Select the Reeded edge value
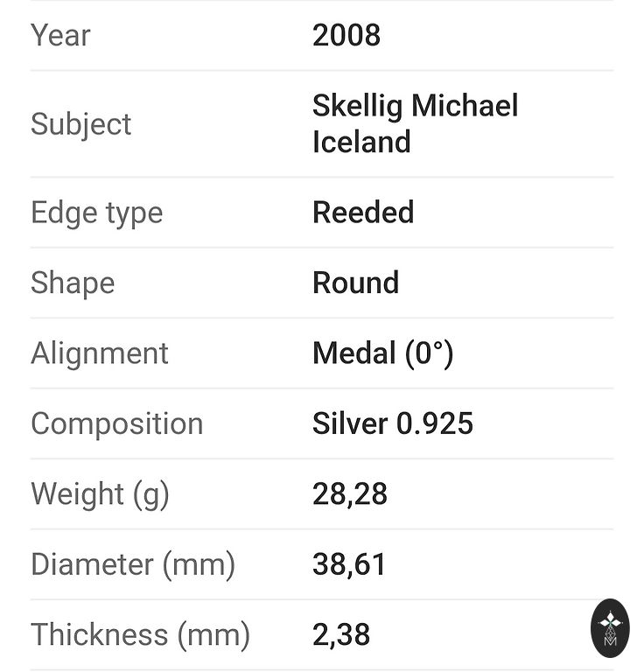This screenshot has height=672, width=644. (x=363, y=213)
